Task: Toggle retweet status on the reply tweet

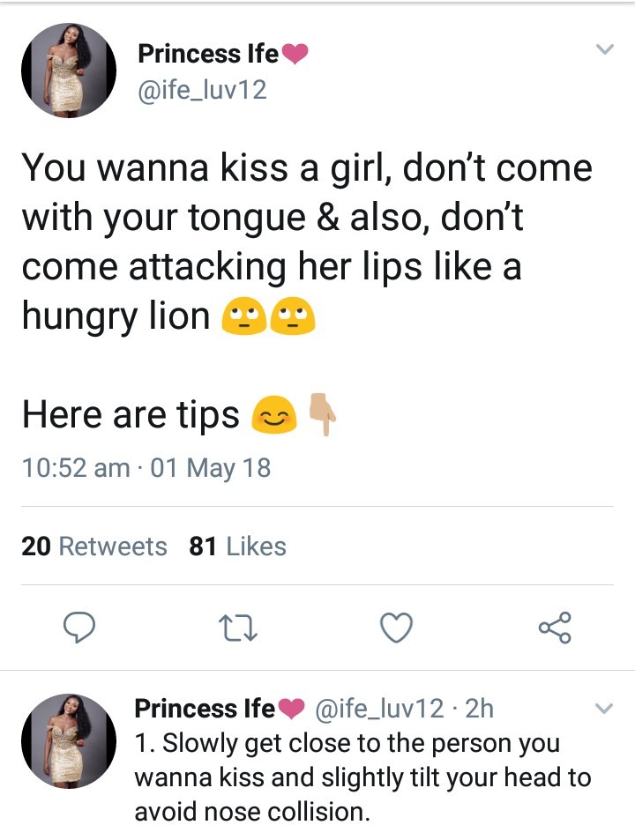Action: click(238, 628)
